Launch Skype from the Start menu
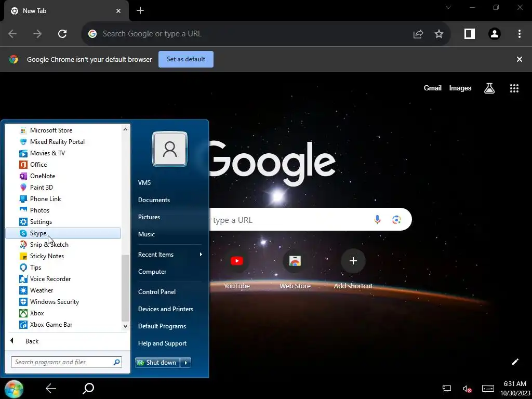The height and width of the screenshot is (399, 532). (63, 233)
